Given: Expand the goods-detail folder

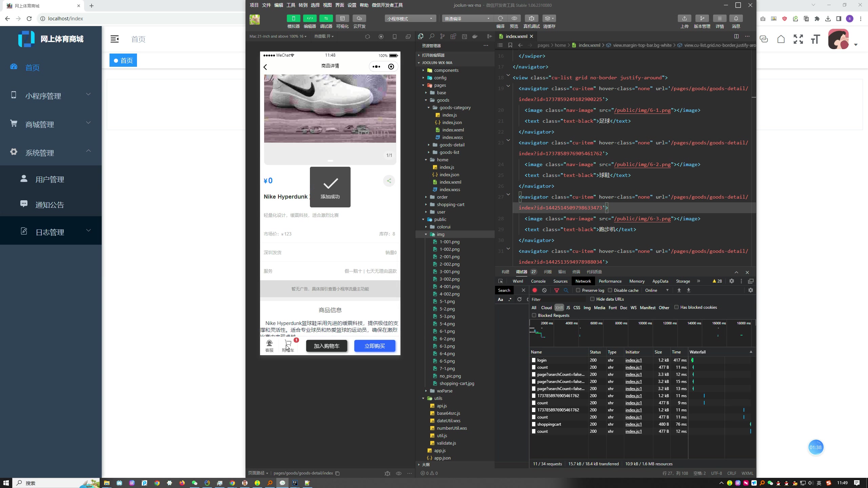Looking at the screenshot, I should tap(452, 145).
